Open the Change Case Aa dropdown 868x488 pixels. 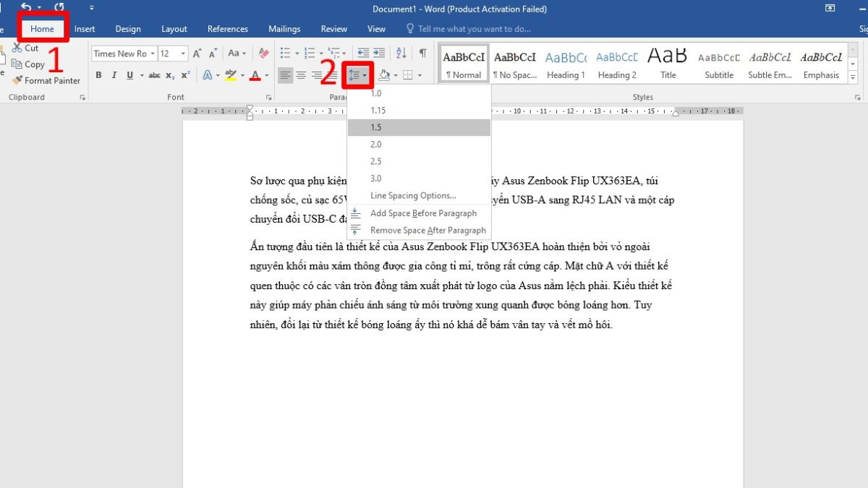click(236, 53)
